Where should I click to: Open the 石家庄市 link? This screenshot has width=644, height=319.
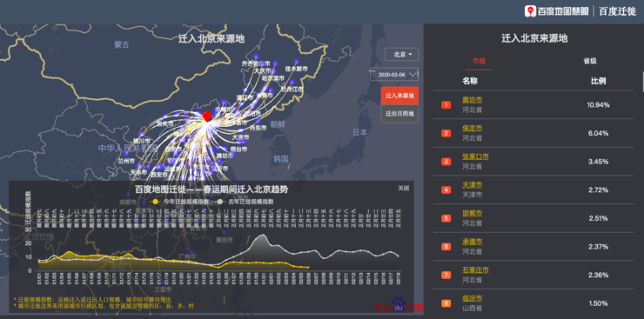coord(475,269)
